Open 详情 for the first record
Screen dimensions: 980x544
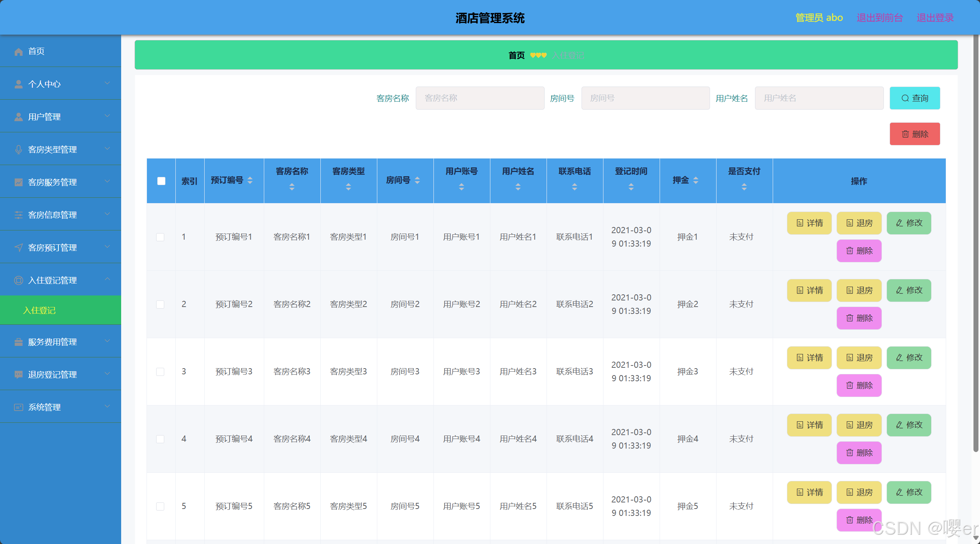(x=809, y=223)
